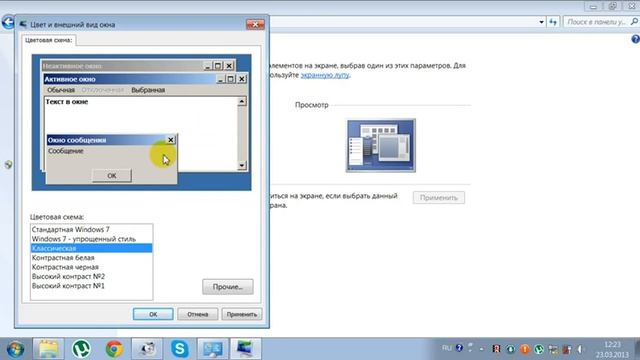
Task: Open advanced settings with 'Прочие...' button
Action: coord(228,287)
